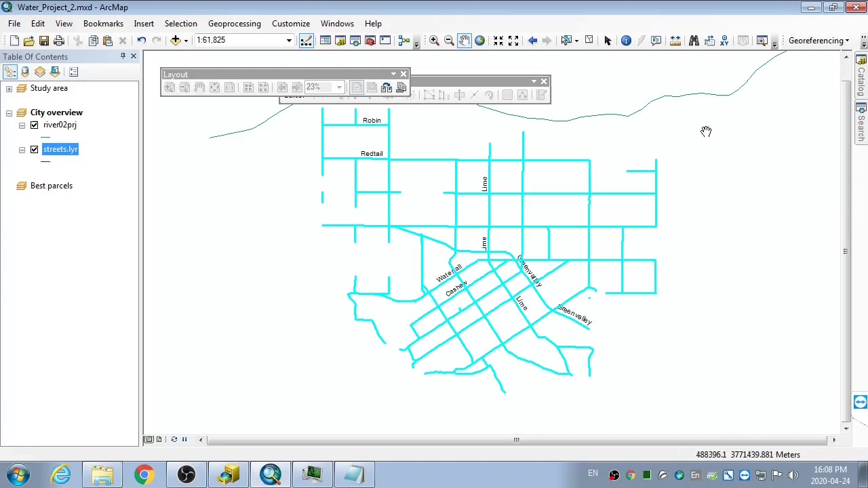Go back to previous extent arrow
Viewport: 868px width, 488px height.
532,41
